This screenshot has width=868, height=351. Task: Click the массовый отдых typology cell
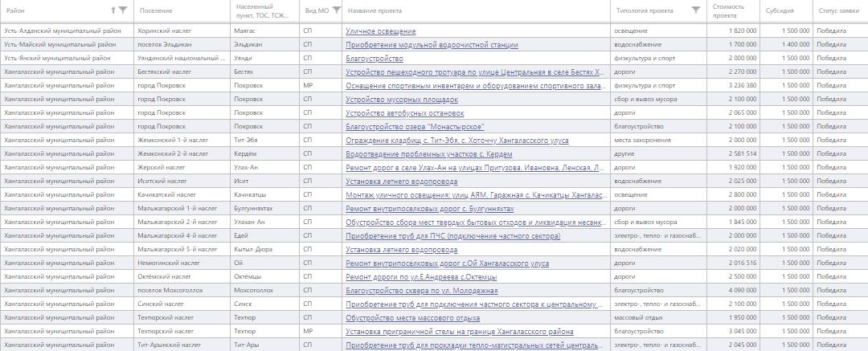(659, 318)
